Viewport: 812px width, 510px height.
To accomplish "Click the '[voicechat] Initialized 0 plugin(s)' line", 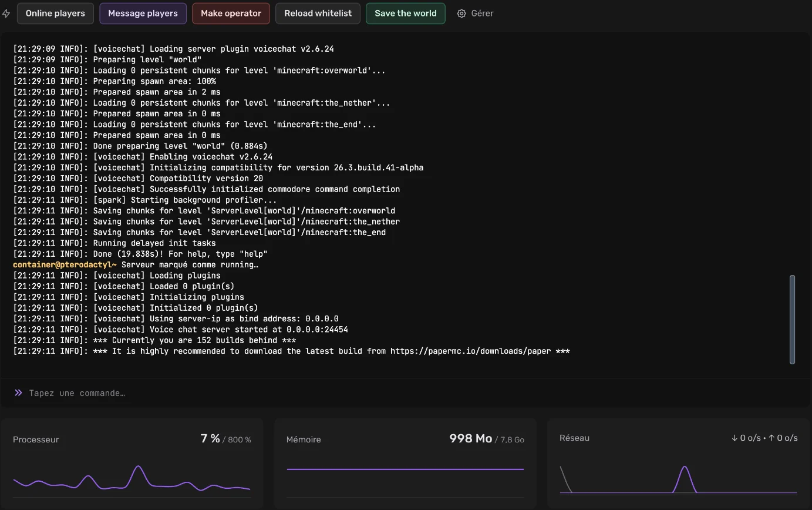I will [136, 308].
